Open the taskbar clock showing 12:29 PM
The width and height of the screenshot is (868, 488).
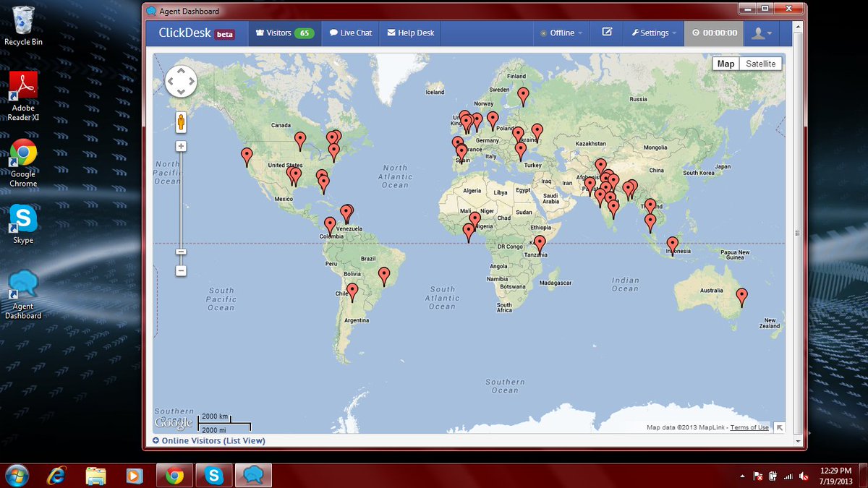point(836,475)
